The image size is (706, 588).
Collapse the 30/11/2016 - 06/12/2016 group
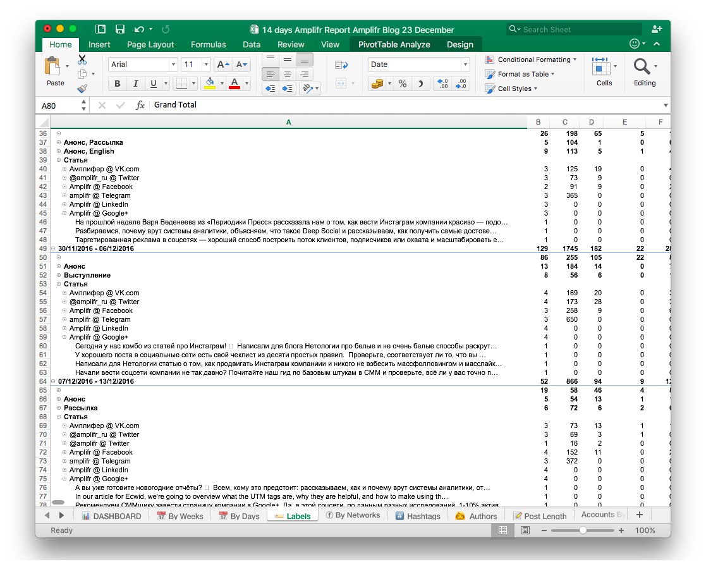tap(53, 248)
